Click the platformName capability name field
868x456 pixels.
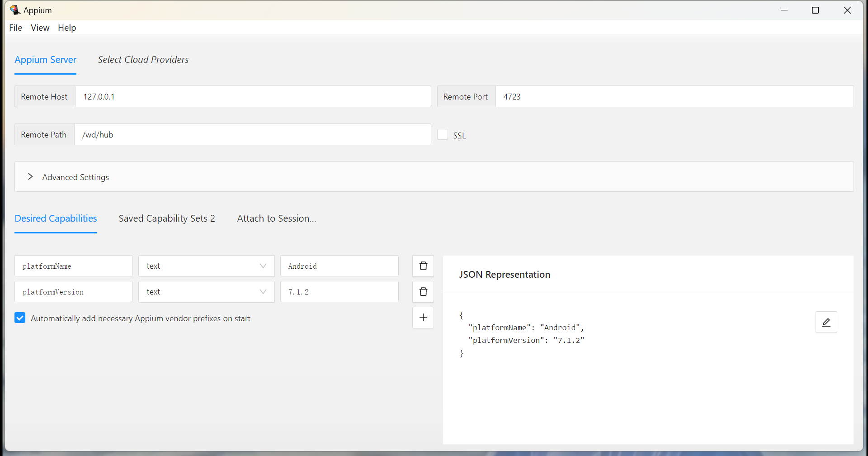(74, 266)
